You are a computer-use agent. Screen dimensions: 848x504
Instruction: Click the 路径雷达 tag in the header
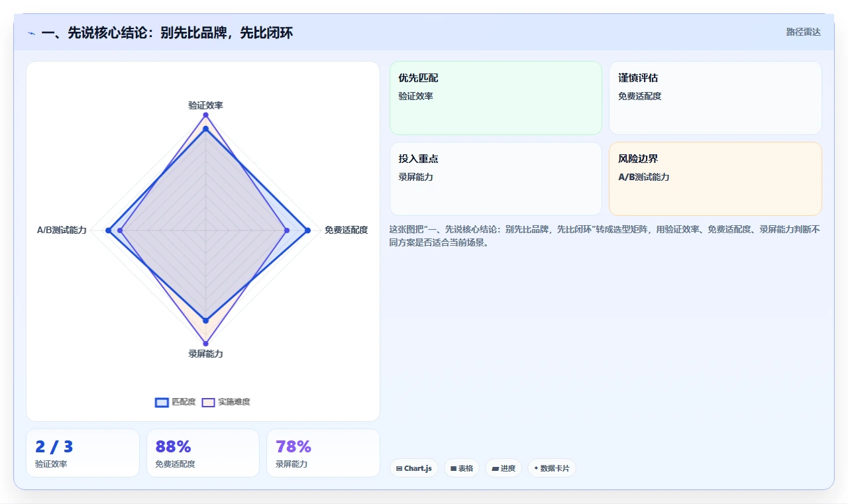click(803, 32)
